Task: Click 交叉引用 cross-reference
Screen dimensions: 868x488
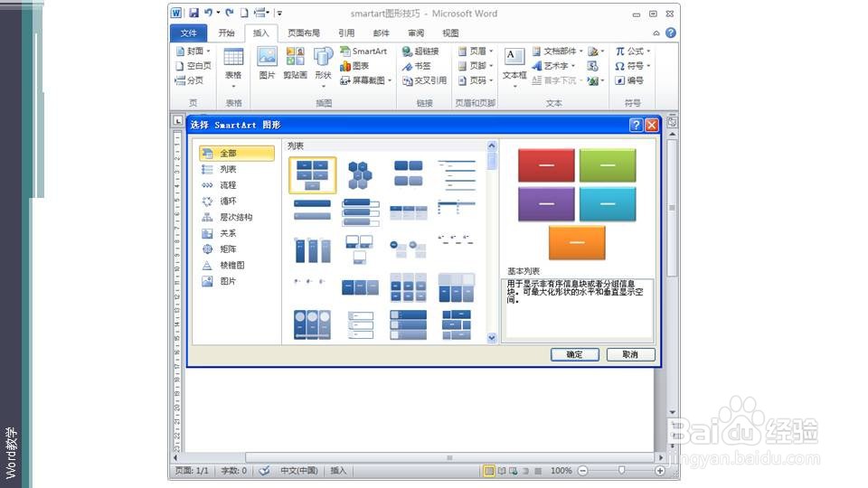Action: coord(424,80)
